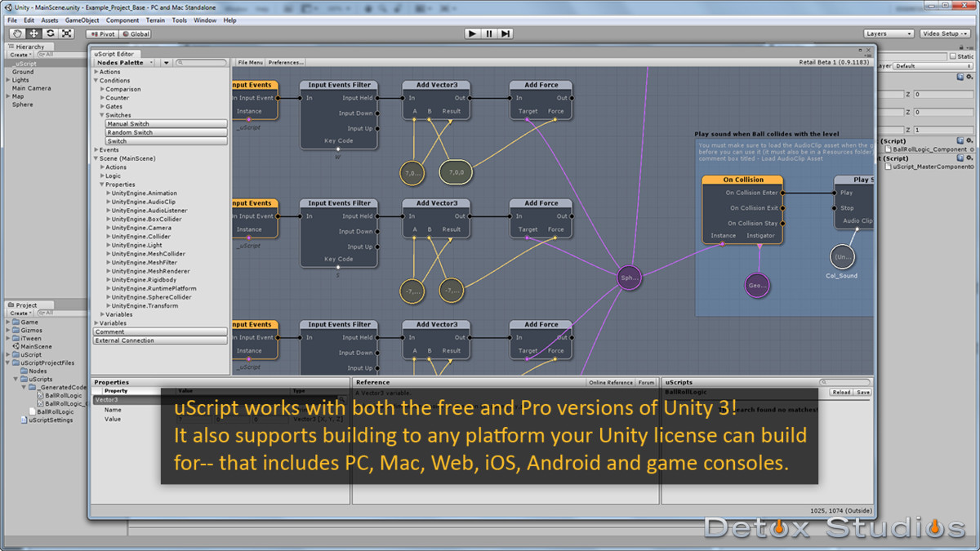Screen dimensions: 980x551
Task: Add a Manual Switch node
Action: tap(167, 124)
